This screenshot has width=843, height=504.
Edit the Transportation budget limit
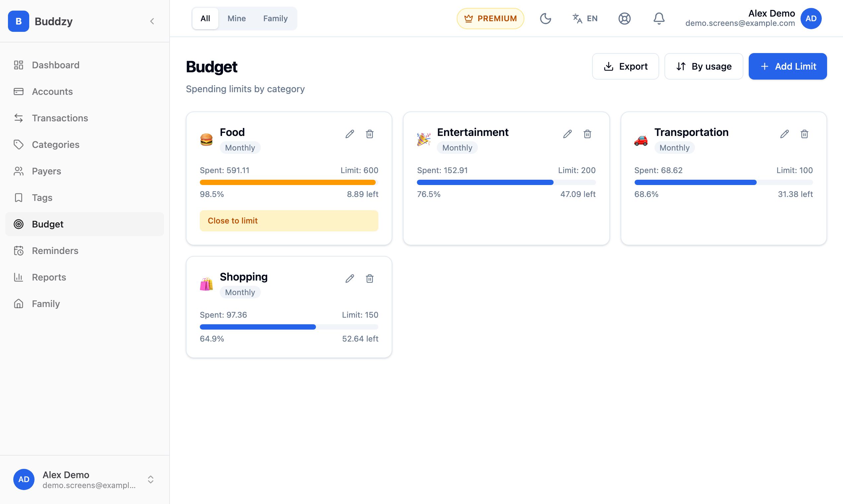(x=785, y=134)
